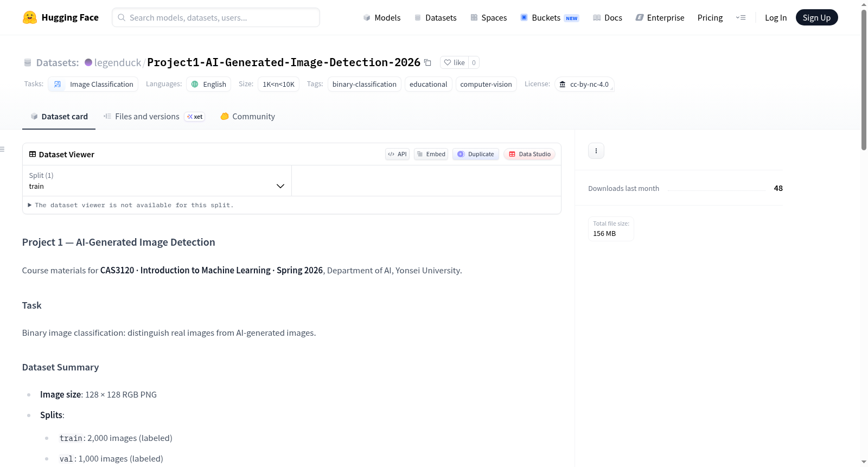868x467 pixels.
Task: Click the Image size 128 × 128 list item
Action: tap(98, 394)
